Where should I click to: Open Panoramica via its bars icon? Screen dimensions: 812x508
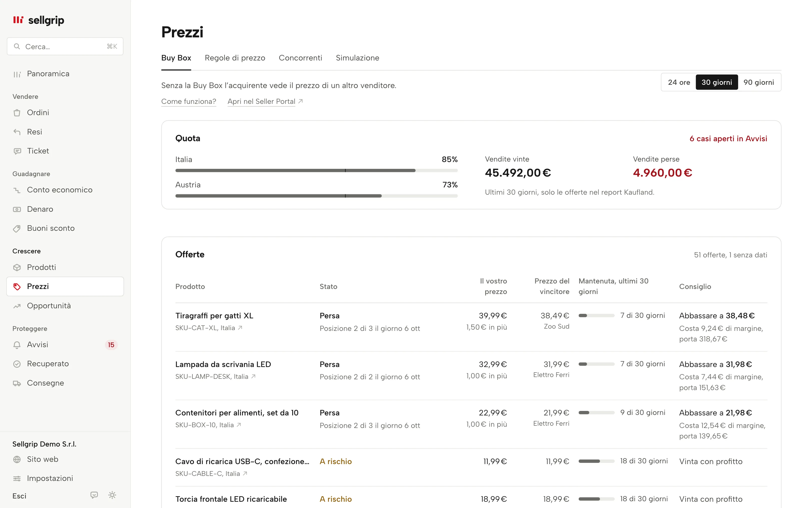(x=17, y=74)
